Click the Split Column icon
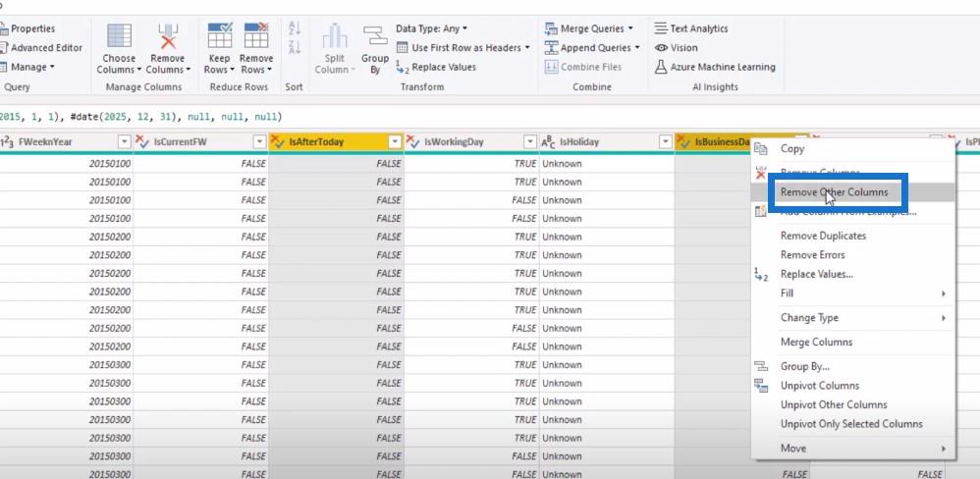Image resolution: width=980 pixels, height=479 pixels. pos(335,36)
